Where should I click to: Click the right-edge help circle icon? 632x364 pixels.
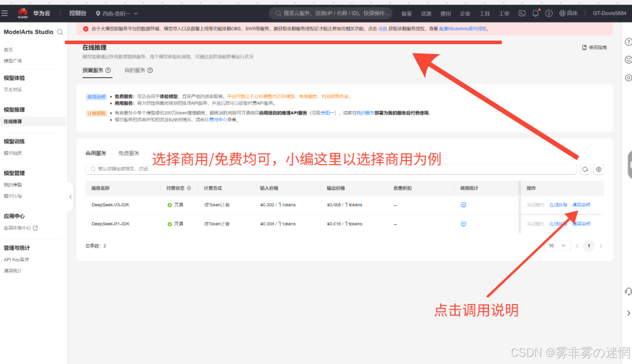tap(628, 42)
